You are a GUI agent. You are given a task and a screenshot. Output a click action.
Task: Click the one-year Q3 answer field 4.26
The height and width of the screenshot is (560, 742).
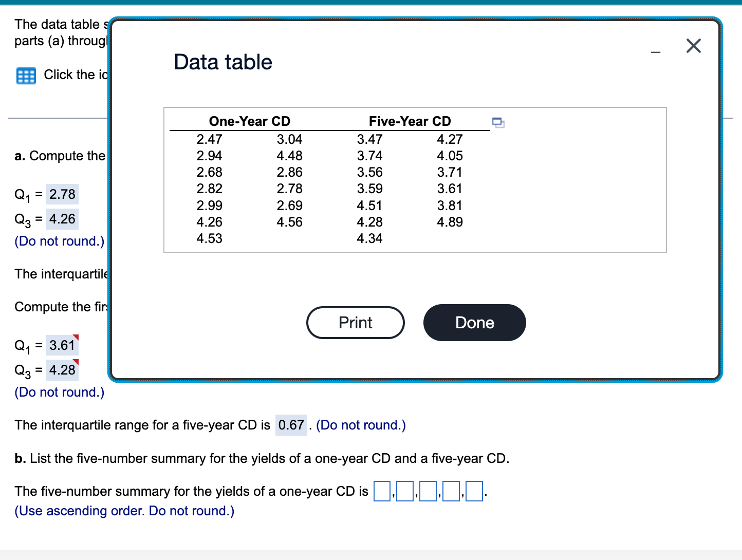[x=62, y=219]
